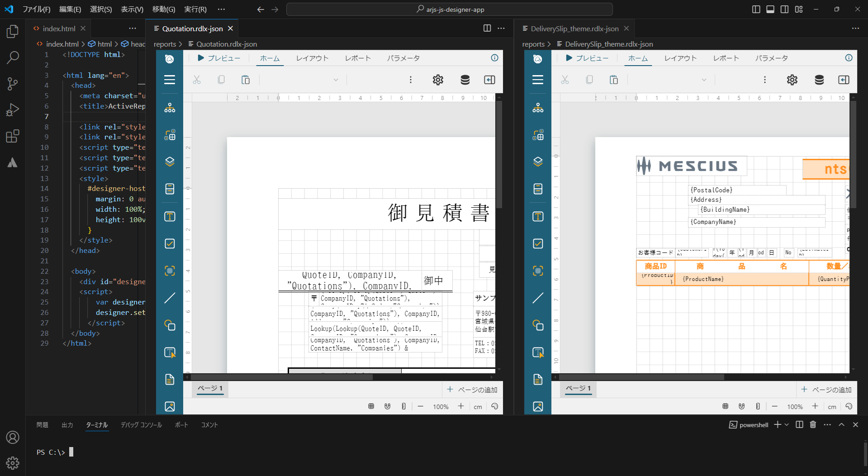Select the Image tool in Quotation designer
This screenshot has width=868, height=476.
click(x=170, y=407)
